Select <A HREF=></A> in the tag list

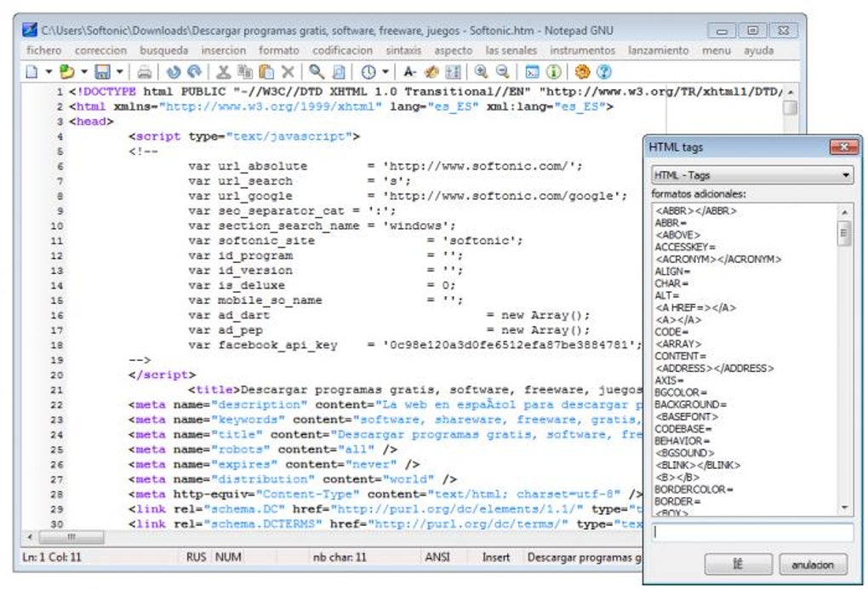pos(695,308)
